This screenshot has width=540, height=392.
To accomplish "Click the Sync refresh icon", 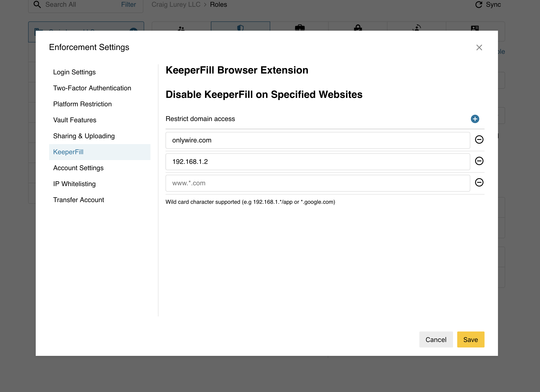I will [478, 5].
